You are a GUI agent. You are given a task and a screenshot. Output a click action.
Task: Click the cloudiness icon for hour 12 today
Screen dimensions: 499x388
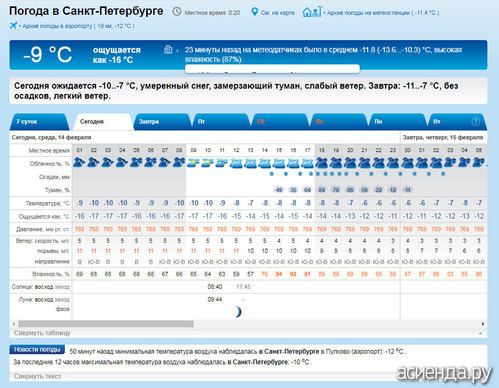[236, 163]
